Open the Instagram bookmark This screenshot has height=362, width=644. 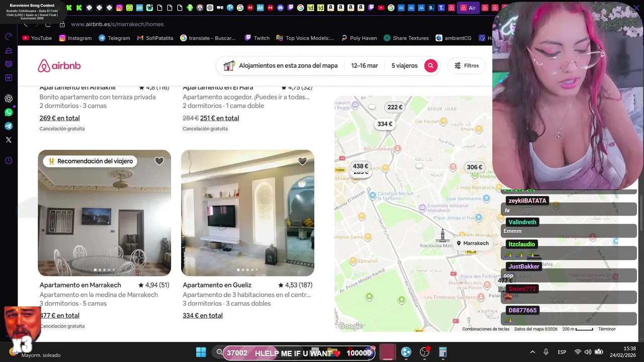[x=75, y=38]
